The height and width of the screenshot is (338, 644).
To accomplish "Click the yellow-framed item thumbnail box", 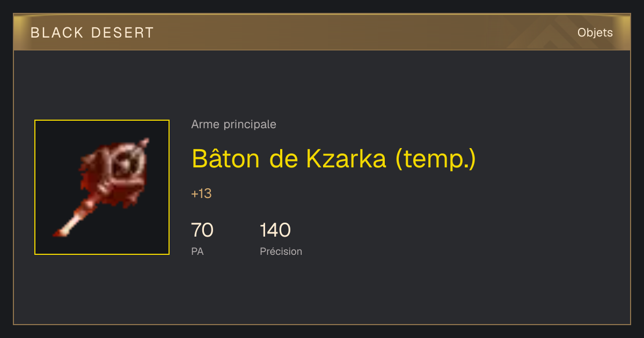I will (102, 187).
